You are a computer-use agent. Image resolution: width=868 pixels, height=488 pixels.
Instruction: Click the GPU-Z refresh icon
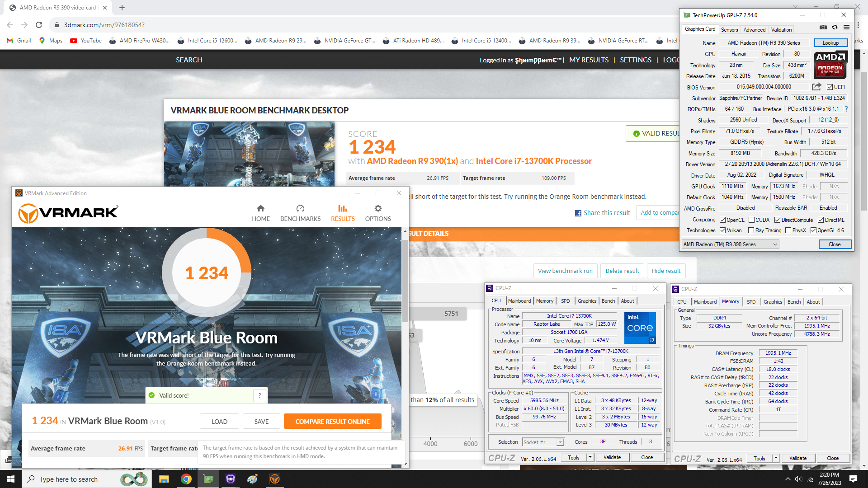point(835,28)
